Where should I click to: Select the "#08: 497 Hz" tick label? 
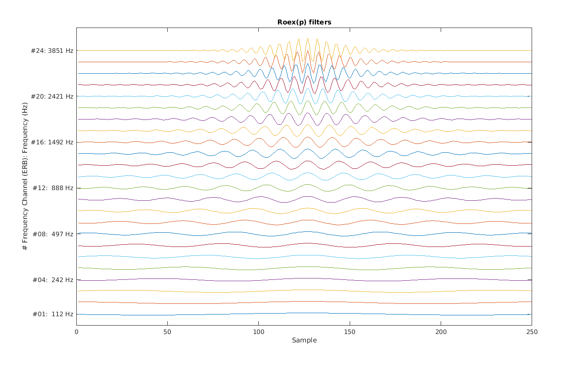click(52, 234)
